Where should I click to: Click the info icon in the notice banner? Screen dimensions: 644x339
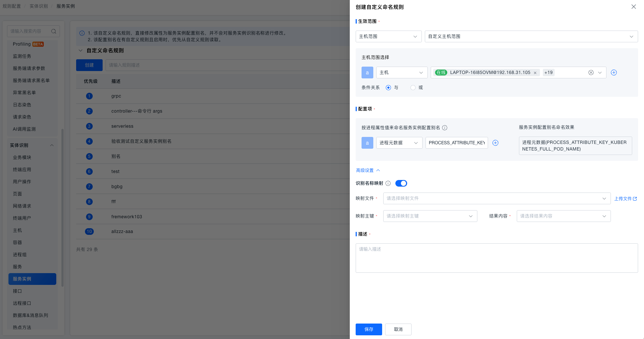click(82, 33)
